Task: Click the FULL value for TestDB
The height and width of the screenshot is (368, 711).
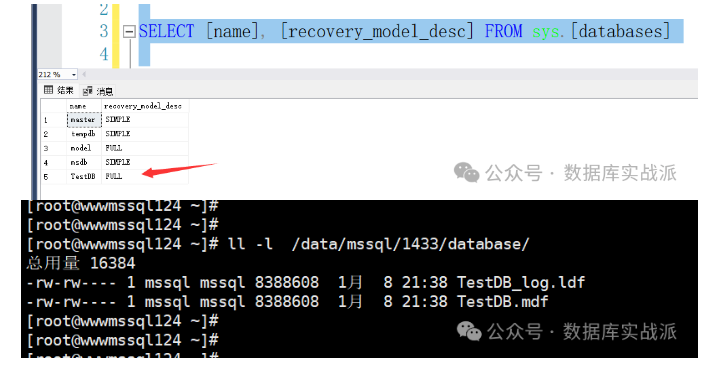Action: point(114,176)
